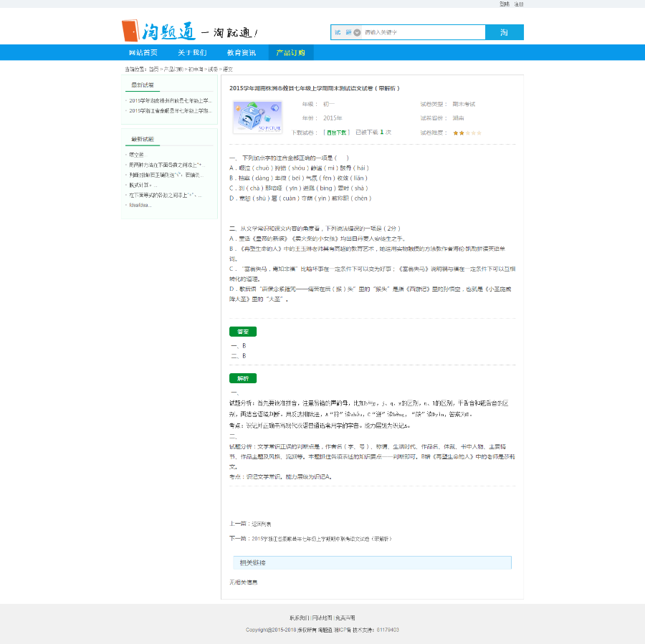Screen dimensions: 645x644
Task: Open 注册 link in top bar
Action: (x=519, y=4)
